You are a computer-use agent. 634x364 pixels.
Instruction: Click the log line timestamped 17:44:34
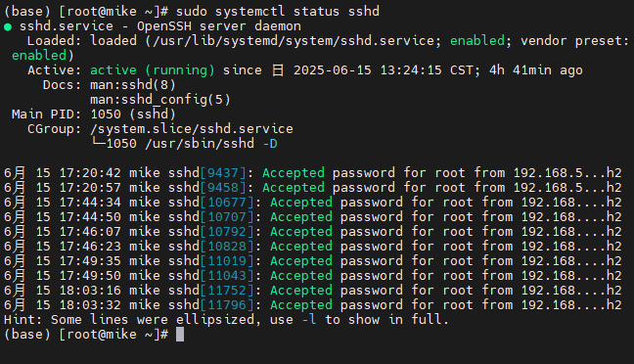pyautogui.click(x=313, y=203)
